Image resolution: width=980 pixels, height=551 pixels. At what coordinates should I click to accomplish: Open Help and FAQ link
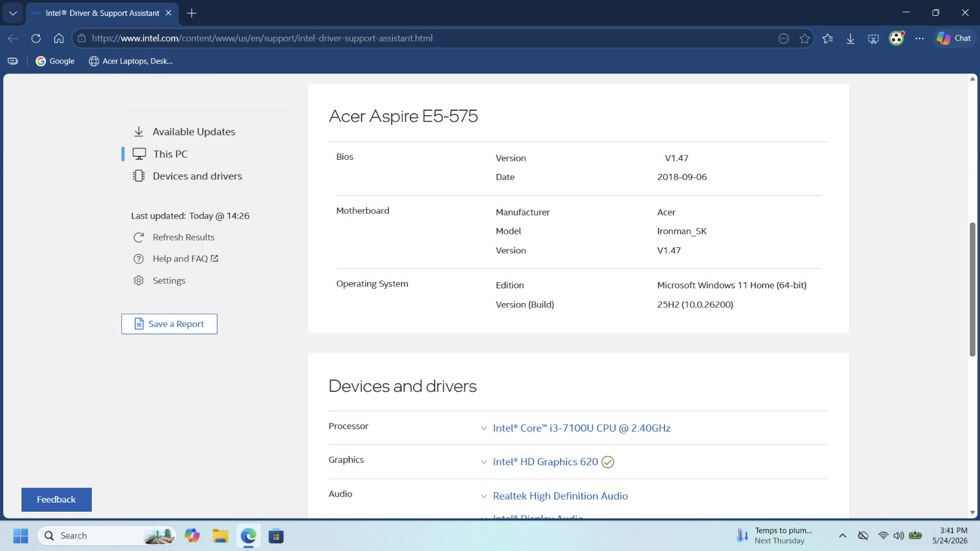[x=185, y=259]
